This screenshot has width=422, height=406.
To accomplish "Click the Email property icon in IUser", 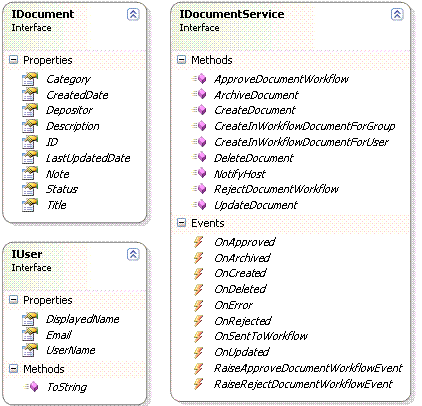I will click(x=30, y=335).
